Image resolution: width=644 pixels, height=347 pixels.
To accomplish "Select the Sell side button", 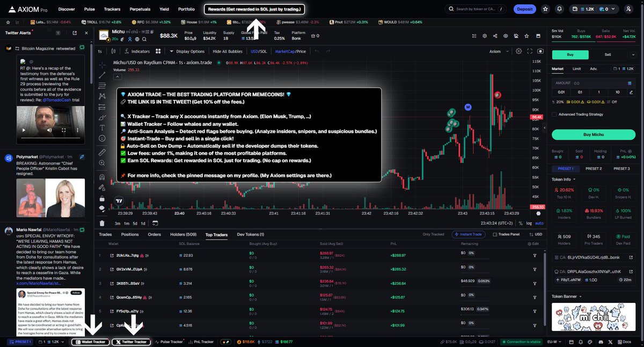I will pos(608,55).
